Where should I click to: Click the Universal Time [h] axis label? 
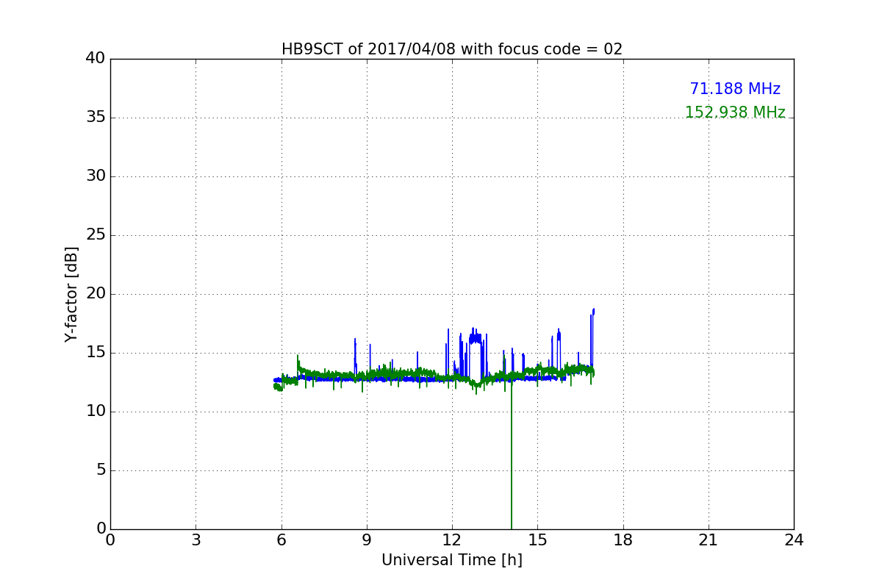[452, 560]
